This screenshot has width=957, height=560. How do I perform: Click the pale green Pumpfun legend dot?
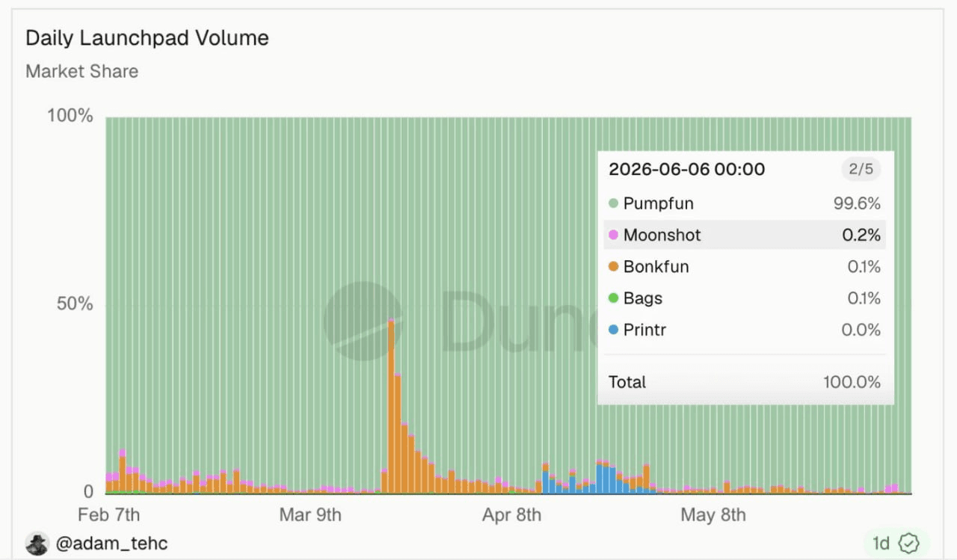613,203
